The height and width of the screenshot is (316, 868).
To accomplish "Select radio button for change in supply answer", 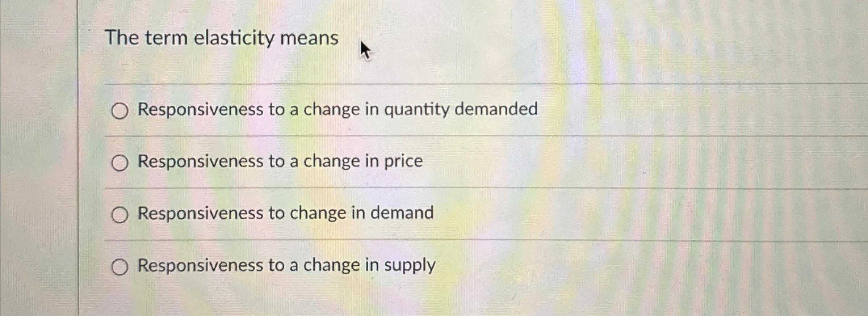I will click(x=120, y=266).
